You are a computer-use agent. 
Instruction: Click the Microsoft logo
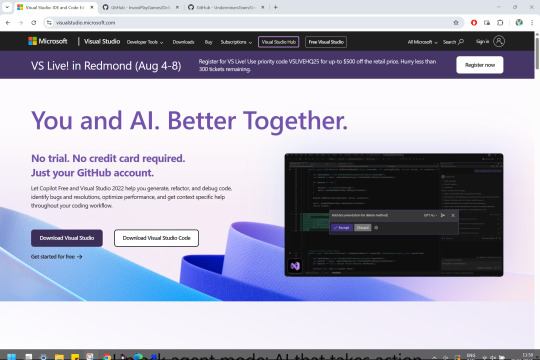coord(48,41)
